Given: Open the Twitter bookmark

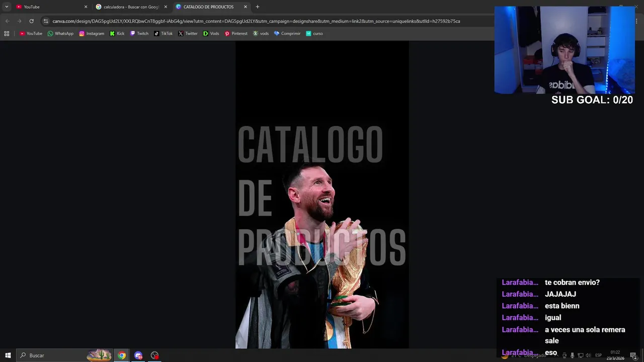Looking at the screenshot, I should coord(188,33).
